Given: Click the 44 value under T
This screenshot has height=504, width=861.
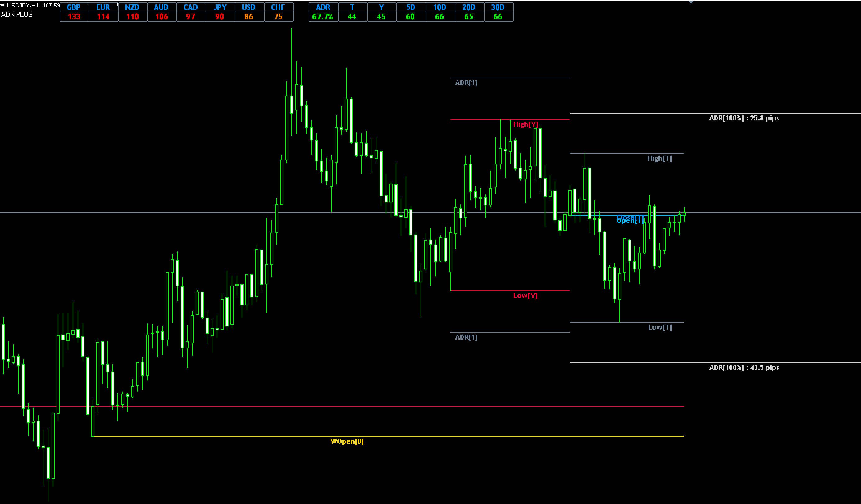Looking at the screenshot, I should [353, 17].
